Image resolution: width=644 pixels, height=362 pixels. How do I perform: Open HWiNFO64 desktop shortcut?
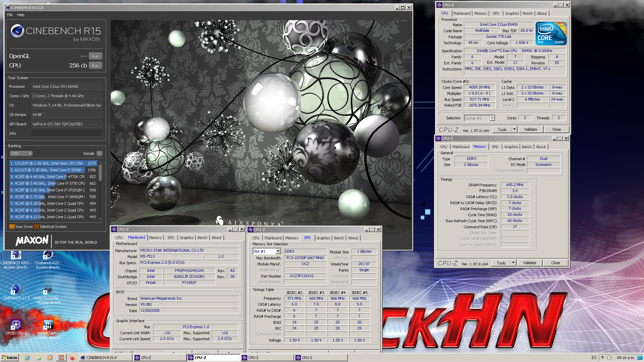coord(48,330)
